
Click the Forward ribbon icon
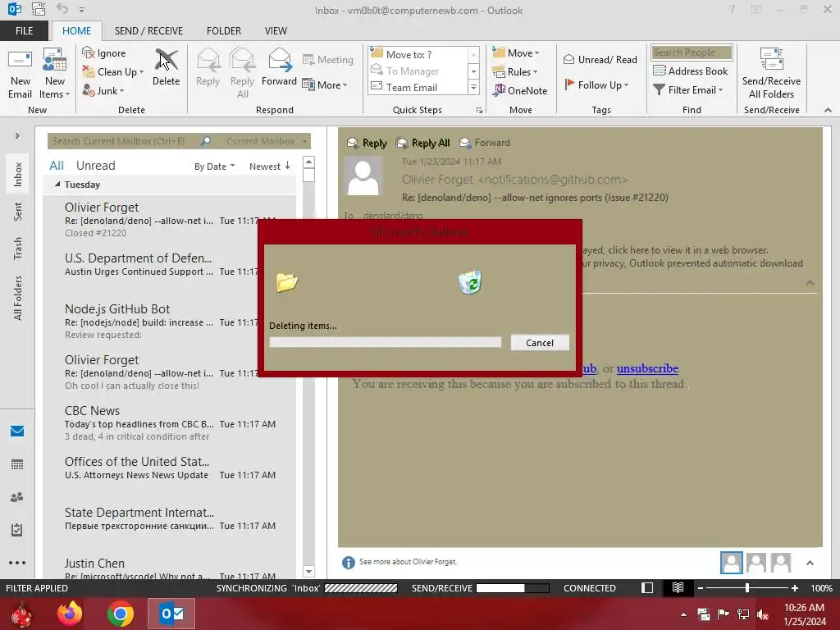[x=279, y=67]
